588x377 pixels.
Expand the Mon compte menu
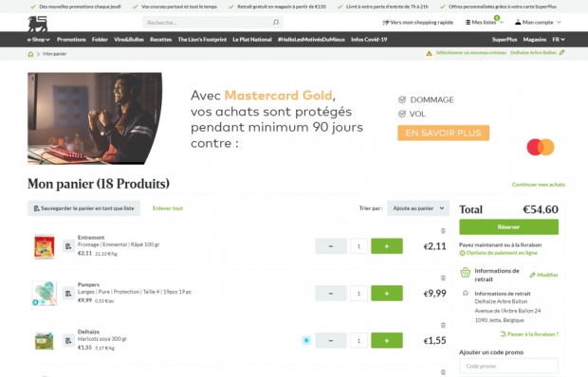(538, 23)
